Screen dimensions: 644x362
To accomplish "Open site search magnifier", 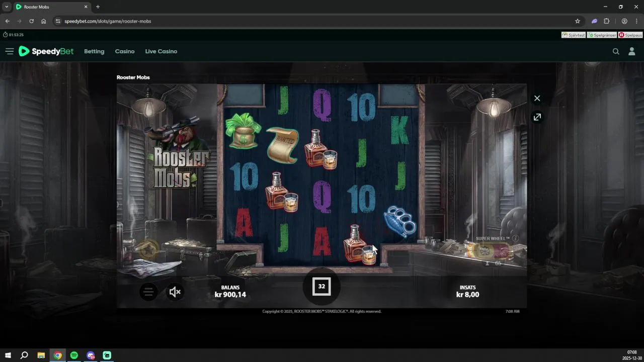I will click(x=616, y=51).
